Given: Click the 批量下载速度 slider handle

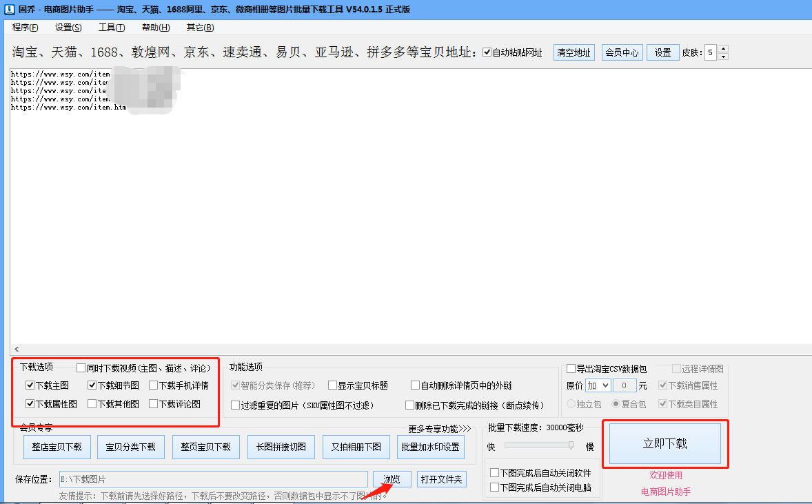Looking at the screenshot, I should tap(571, 445).
